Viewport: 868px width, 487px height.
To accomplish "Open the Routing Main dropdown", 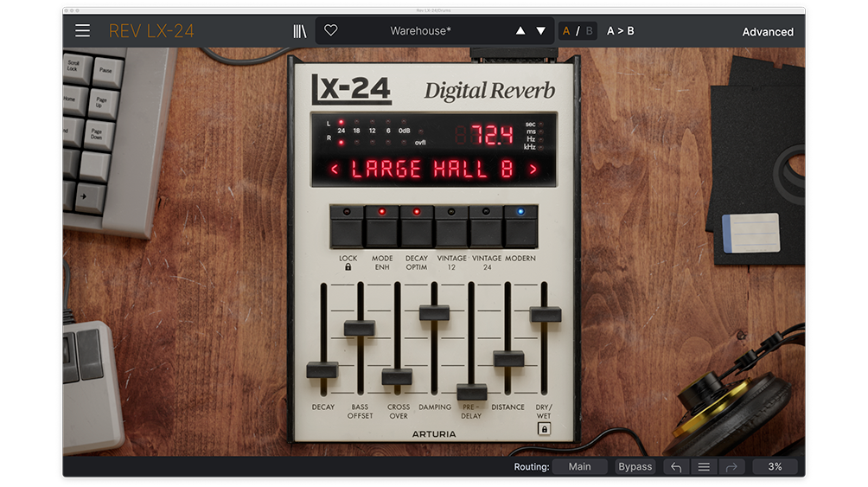I will 579,466.
